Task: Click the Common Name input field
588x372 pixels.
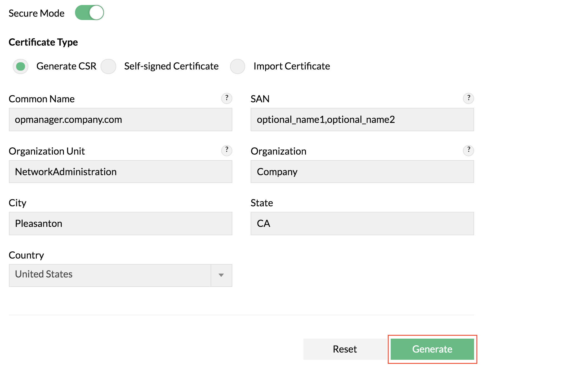Action: tap(120, 120)
